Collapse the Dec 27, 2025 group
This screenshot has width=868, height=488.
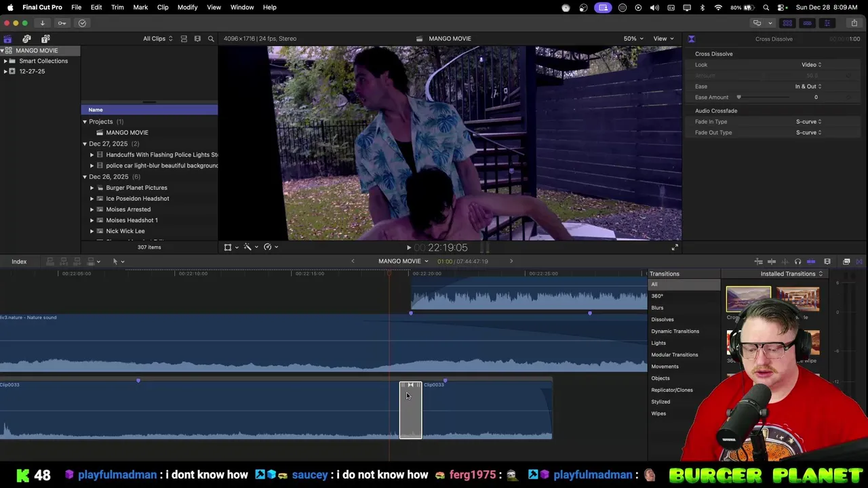point(85,144)
